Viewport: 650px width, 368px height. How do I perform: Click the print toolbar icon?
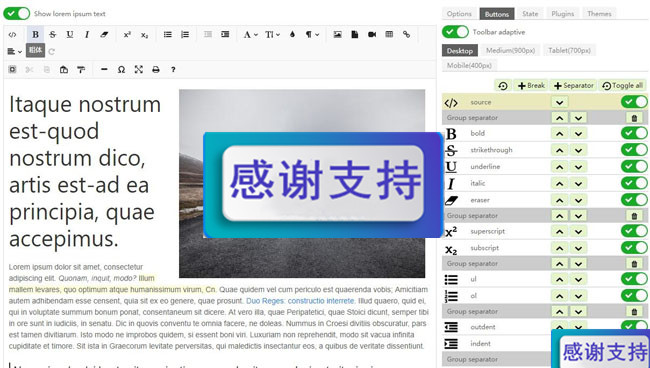coord(155,70)
